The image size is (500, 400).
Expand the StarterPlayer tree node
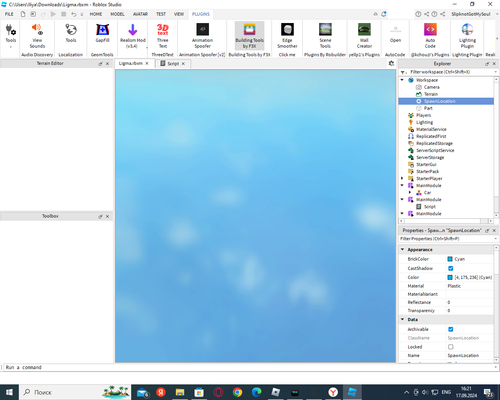(402, 178)
